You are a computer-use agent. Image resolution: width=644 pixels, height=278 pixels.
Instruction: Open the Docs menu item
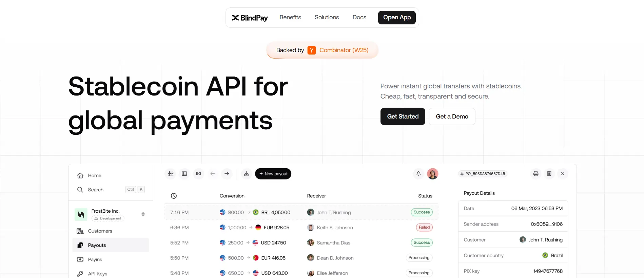click(359, 17)
